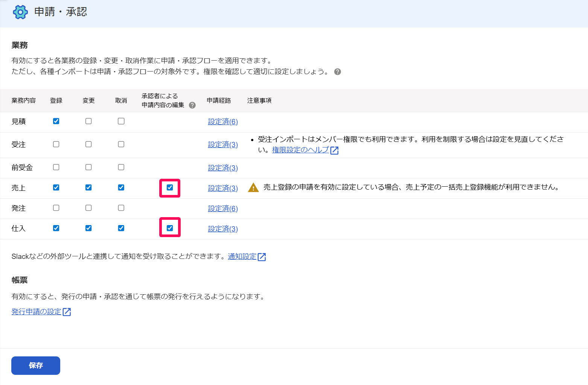Click external link icon beside 発行申請の設定
Screen dimensions: 588x385
point(67,312)
